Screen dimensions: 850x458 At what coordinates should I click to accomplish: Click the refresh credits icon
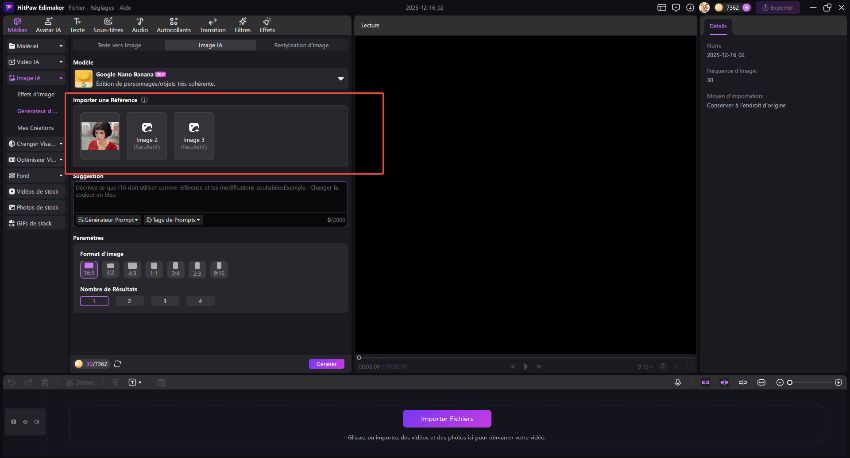click(118, 364)
